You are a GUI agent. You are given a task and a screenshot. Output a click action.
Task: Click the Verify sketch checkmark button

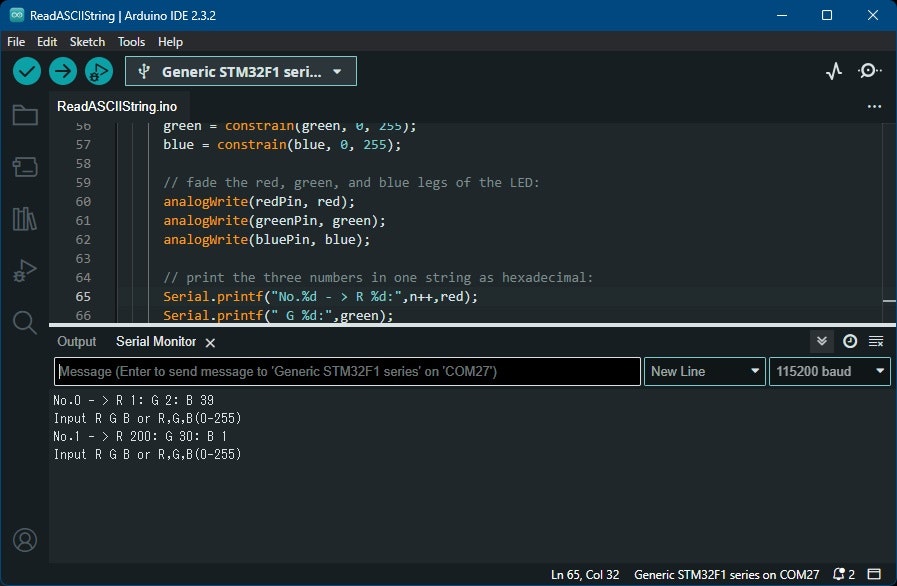coord(27,72)
